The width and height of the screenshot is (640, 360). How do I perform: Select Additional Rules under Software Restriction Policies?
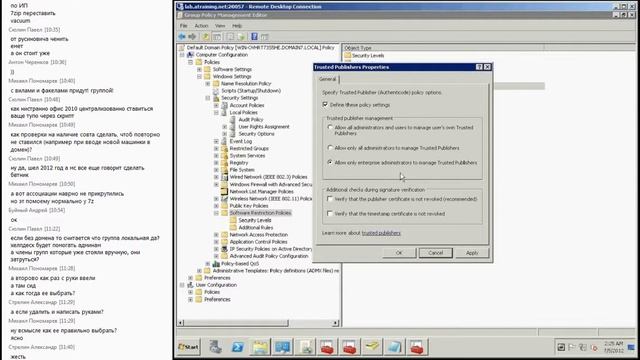click(256, 227)
